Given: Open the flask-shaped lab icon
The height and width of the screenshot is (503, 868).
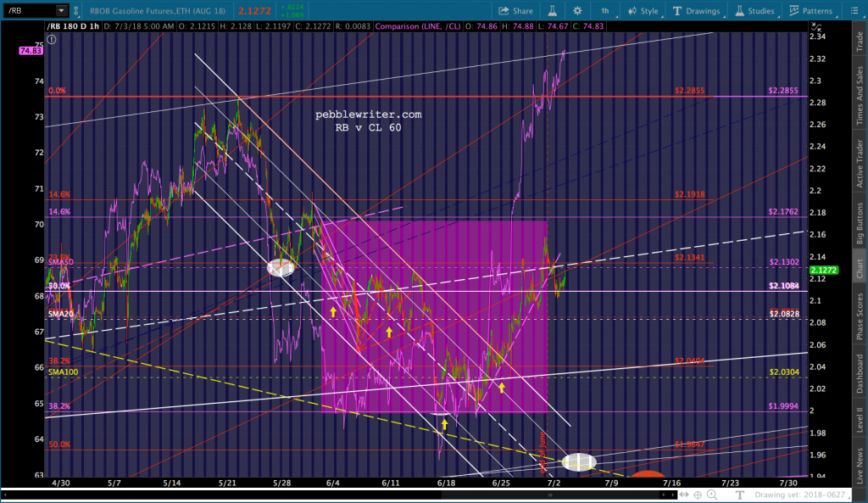Looking at the screenshot, I should coord(551,11).
